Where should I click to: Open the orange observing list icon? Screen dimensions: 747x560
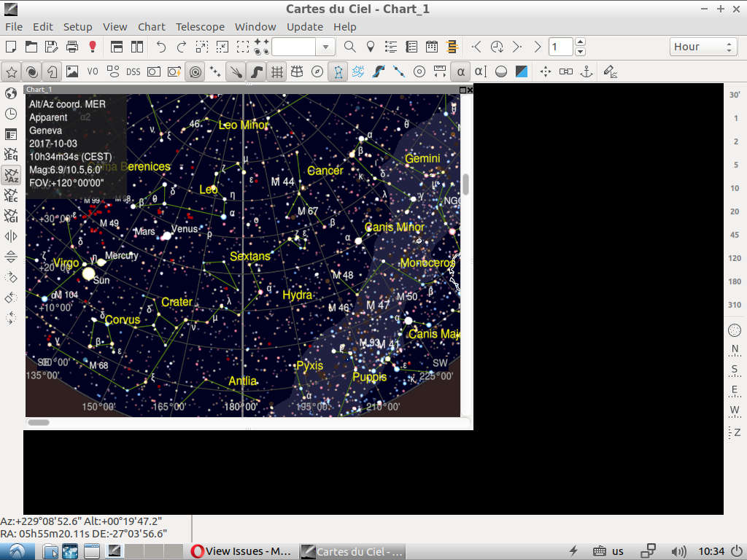coord(452,47)
